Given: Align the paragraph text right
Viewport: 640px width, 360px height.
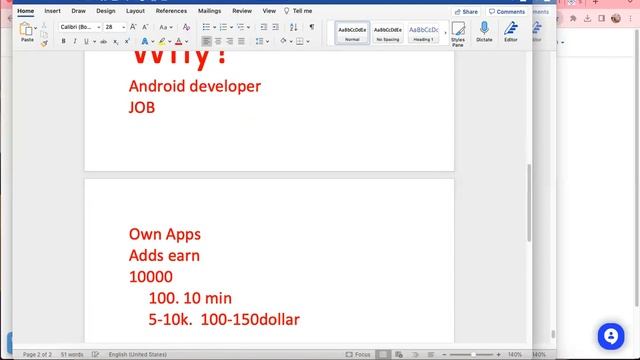Looking at the screenshot, I should 230,41.
